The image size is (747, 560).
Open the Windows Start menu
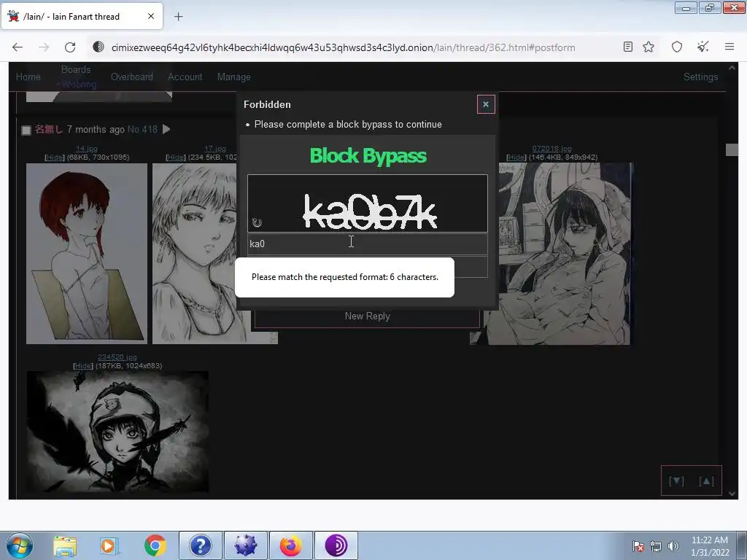click(x=20, y=545)
